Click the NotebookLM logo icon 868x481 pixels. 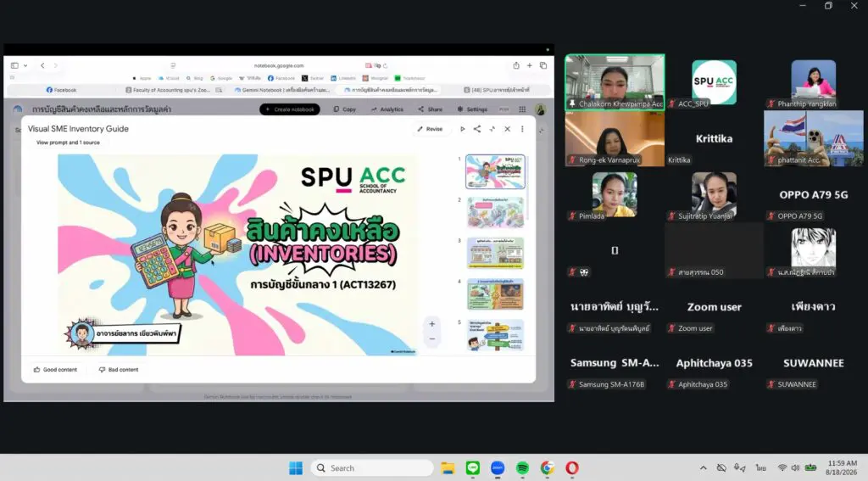click(x=18, y=109)
